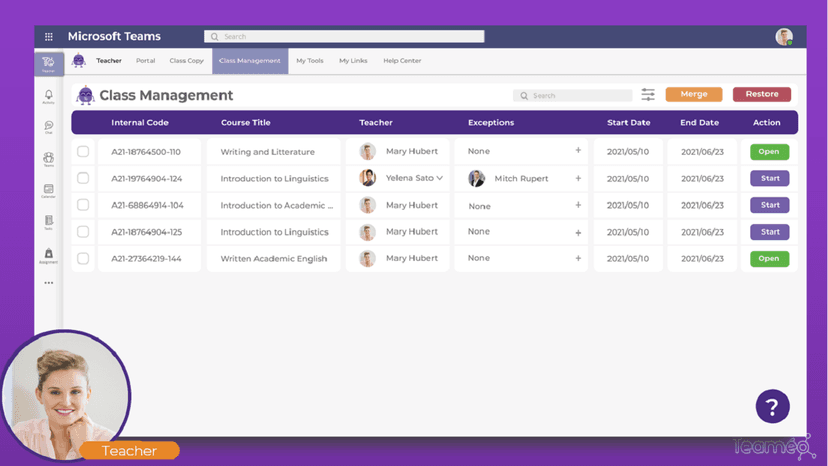Open Calendar from the sidebar
The image size is (828, 466).
(x=49, y=191)
